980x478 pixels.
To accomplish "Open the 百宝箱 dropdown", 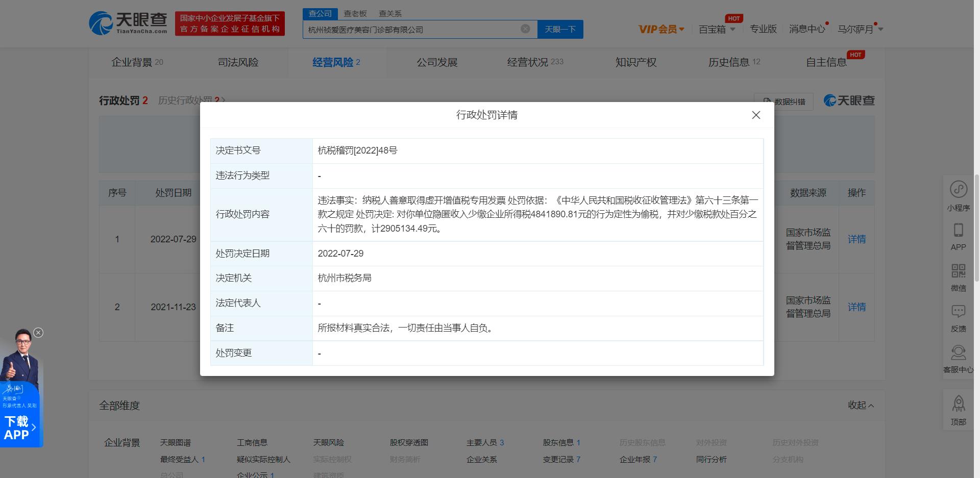I will click(x=717, y=29).
